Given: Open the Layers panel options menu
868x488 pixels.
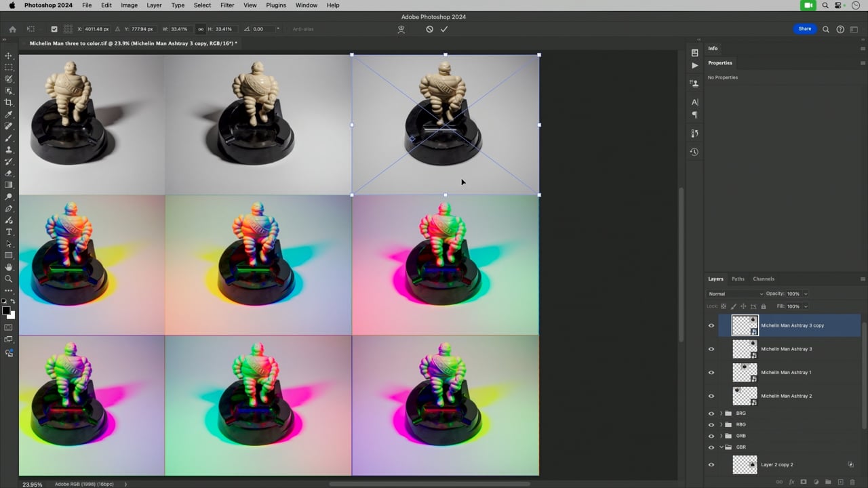Looking at the screenshot, I should click(863, 279).
